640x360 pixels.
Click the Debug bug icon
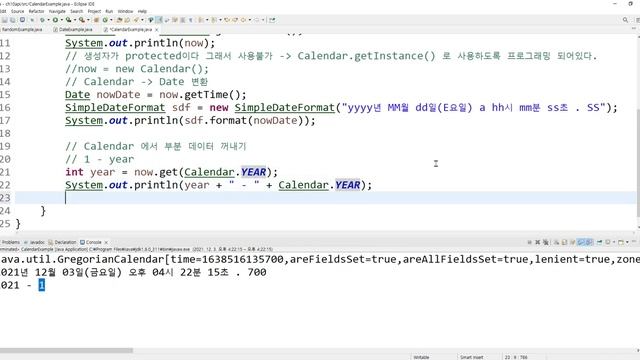coord(42,20)
